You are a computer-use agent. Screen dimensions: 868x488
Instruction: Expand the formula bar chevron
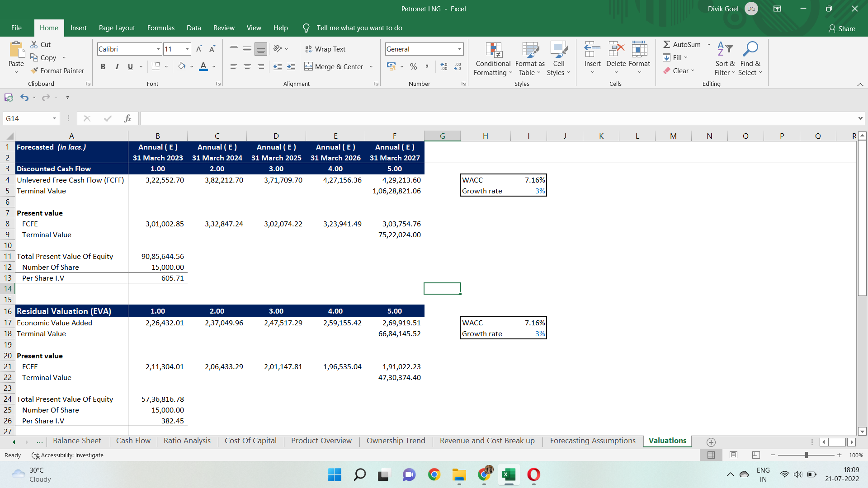[x=860, y=118]
